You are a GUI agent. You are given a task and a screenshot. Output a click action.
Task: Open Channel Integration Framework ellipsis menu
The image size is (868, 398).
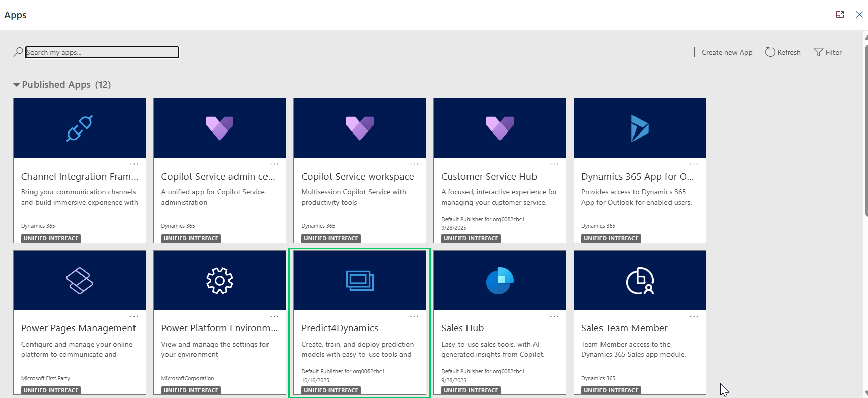134,164
